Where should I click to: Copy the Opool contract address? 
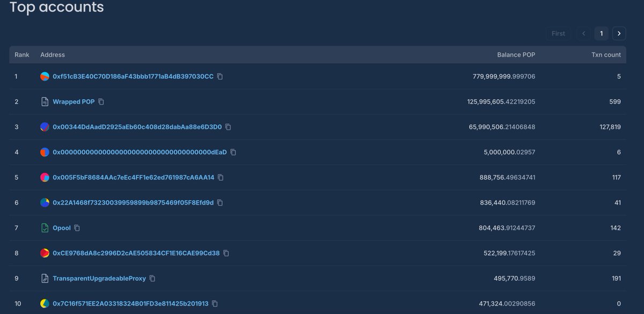77,228
